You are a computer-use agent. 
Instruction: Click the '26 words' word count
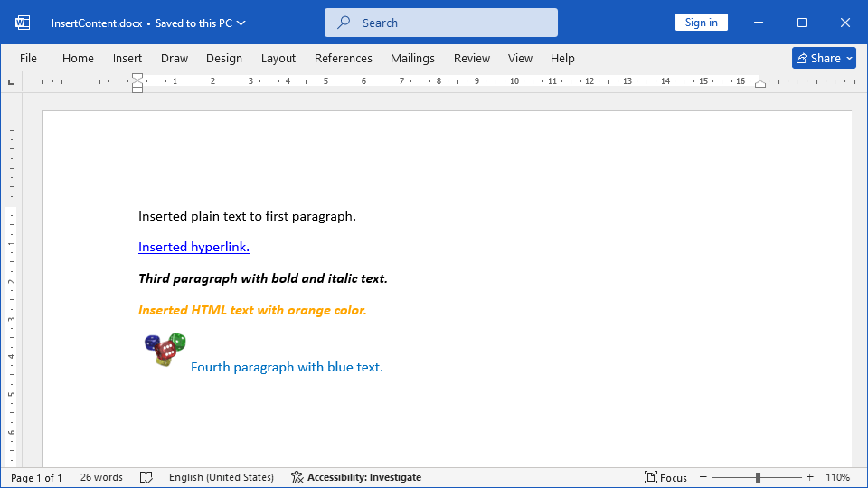coord(101,477)
